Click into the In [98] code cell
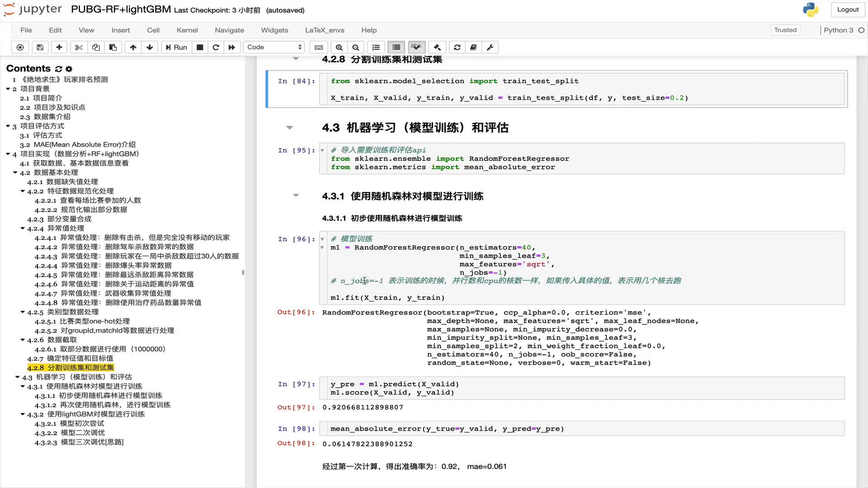The width and height of the screenshot is (868, 488). (582, 429)
